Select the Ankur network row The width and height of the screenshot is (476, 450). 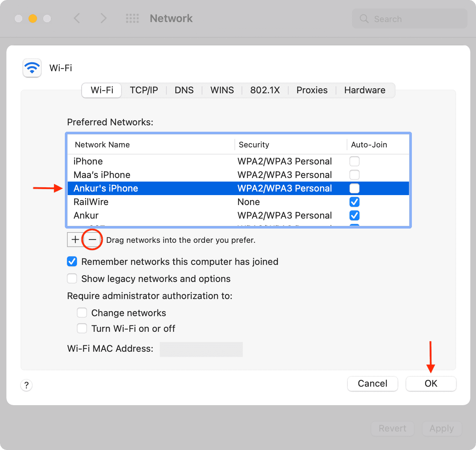[x=238, y=215]
